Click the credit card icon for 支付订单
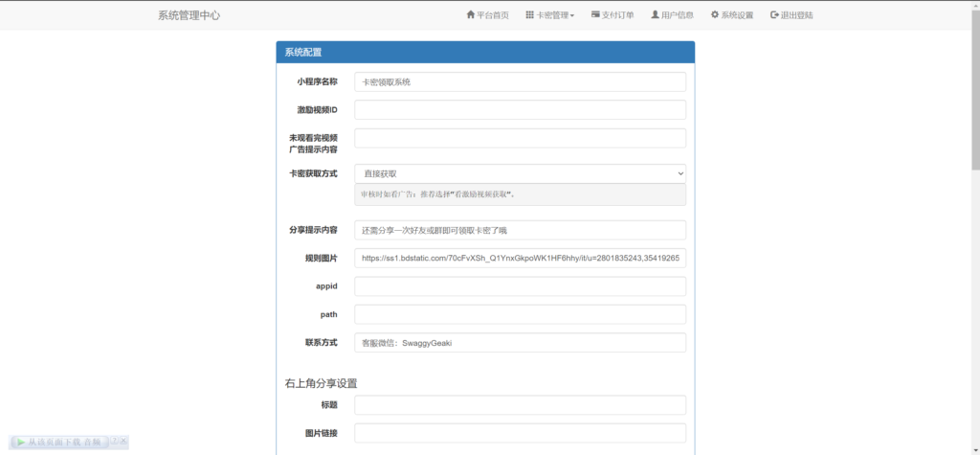The image size is (980, 455). (x=596, y=15)
